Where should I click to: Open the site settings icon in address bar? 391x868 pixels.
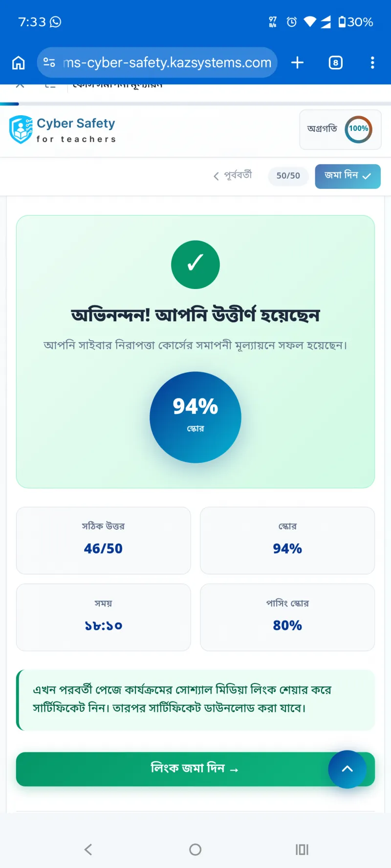click(49, 62)
